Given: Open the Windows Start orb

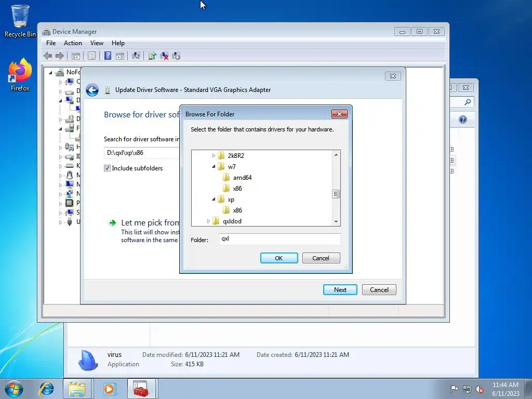Looking at the screenshot, I should point(14,389).
